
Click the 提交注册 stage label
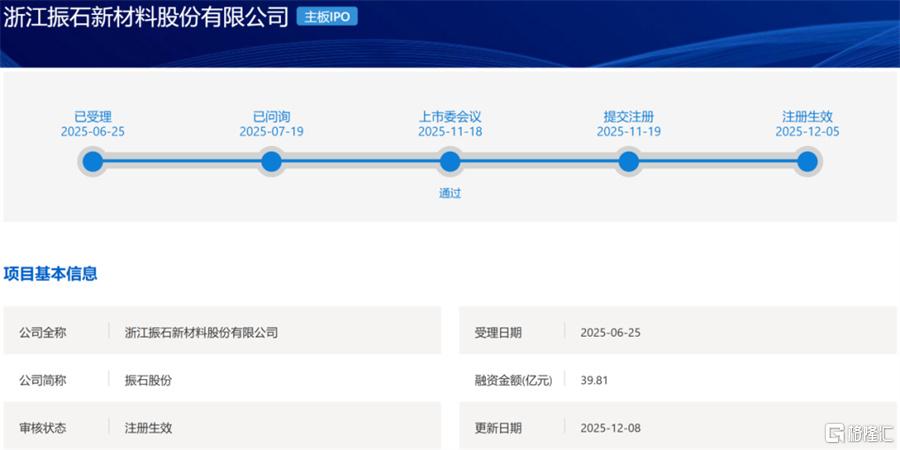[629, 117]
